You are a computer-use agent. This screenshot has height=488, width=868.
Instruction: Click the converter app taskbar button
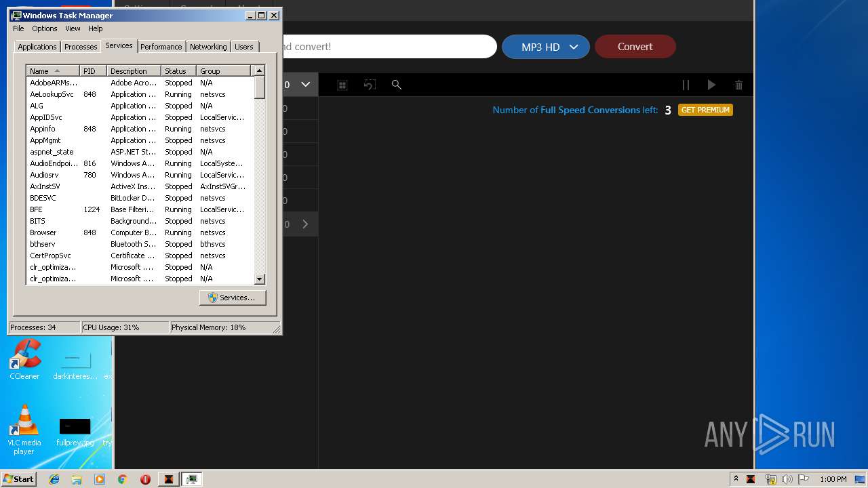pos(169,479)
